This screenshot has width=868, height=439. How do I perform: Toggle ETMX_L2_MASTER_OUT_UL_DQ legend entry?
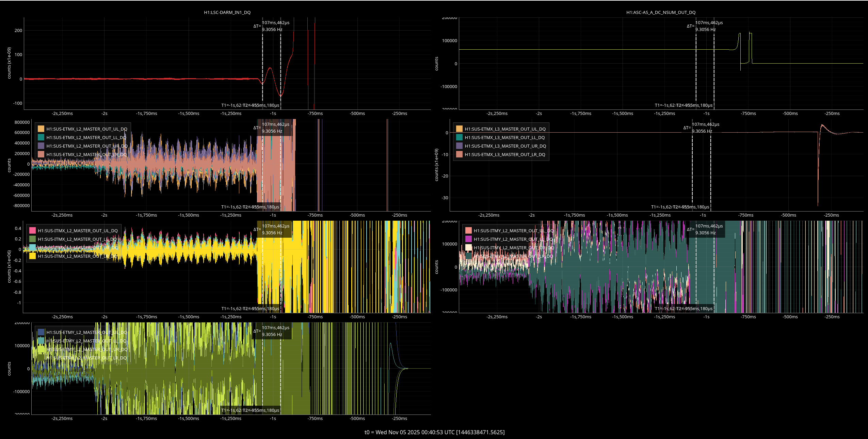[x=86, y=129]
